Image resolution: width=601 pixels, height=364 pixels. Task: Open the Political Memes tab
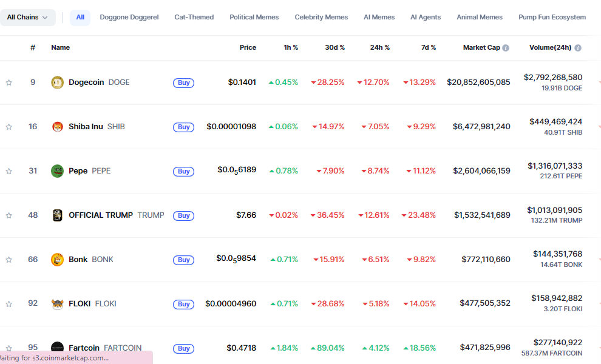tap(254, 17)
